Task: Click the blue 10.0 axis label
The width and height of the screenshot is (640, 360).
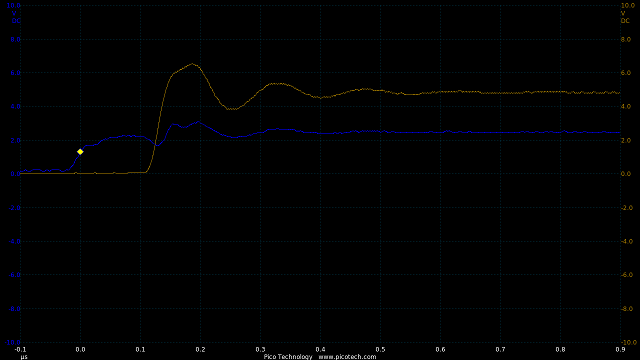Action: pos(13,5)
